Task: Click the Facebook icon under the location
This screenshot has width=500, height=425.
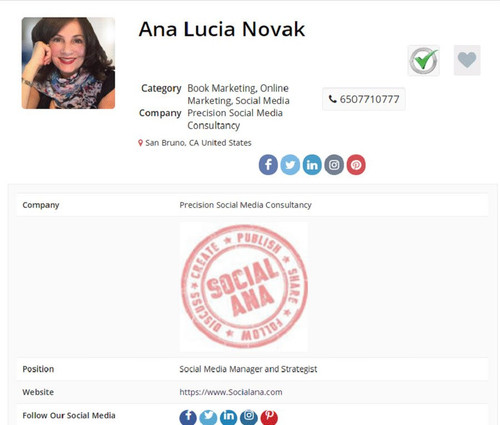Action: pyautogui.click(x=268, y=165)
